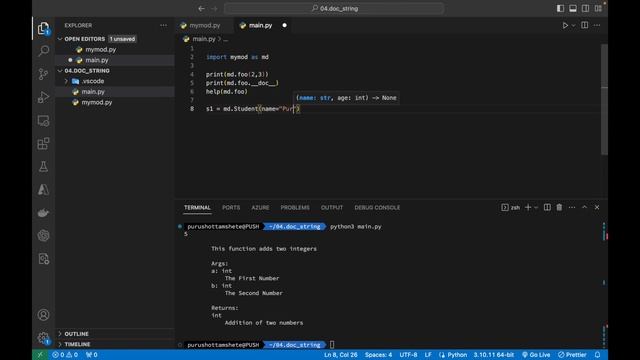Screen dimensions: 640x360
Task: Switch to the Debug Console tab
Action: (x=377, y=207)
